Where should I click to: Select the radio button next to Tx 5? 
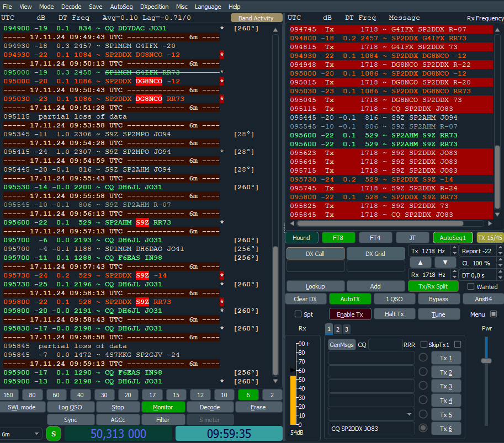[x=423, y=414]
